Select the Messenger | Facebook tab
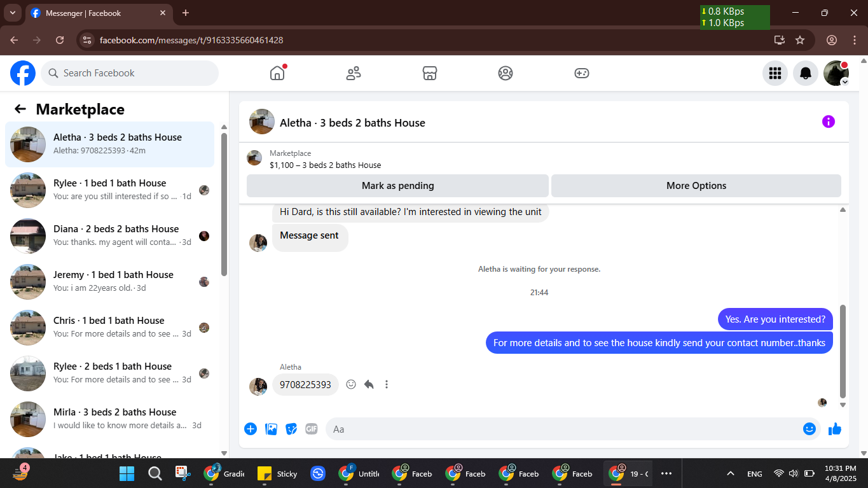This screenshot has height=488, width=868. pos(100,13)
